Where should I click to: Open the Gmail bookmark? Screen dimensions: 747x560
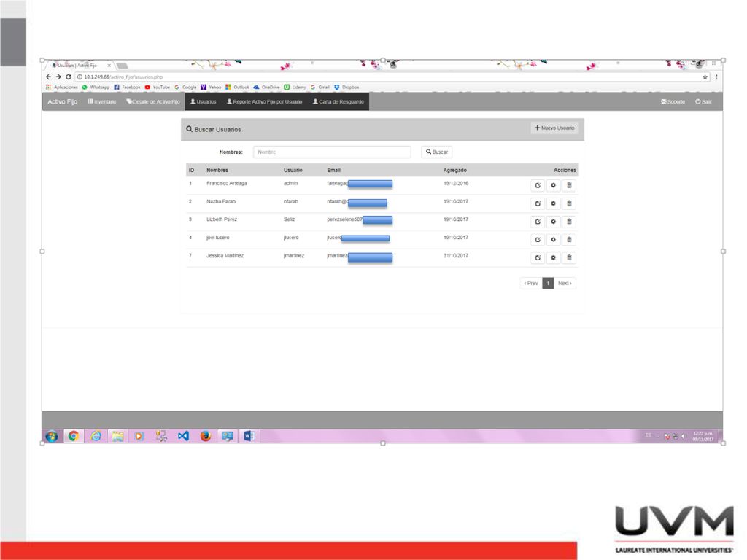pyautogui.click(x=320, y=87)
